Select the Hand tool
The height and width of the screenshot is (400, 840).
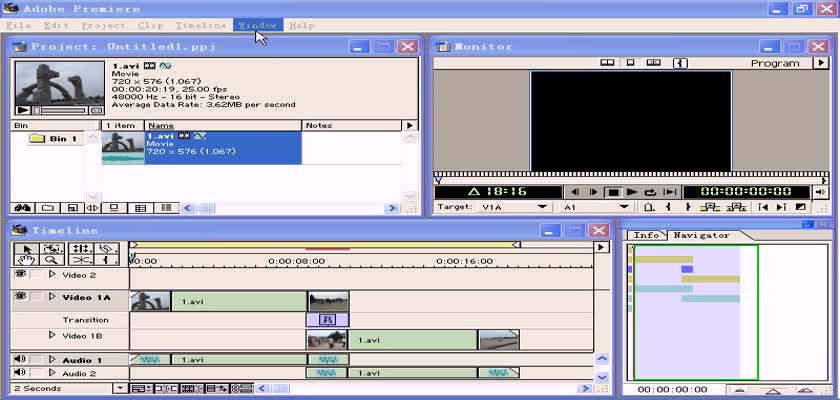click(26, 260)
